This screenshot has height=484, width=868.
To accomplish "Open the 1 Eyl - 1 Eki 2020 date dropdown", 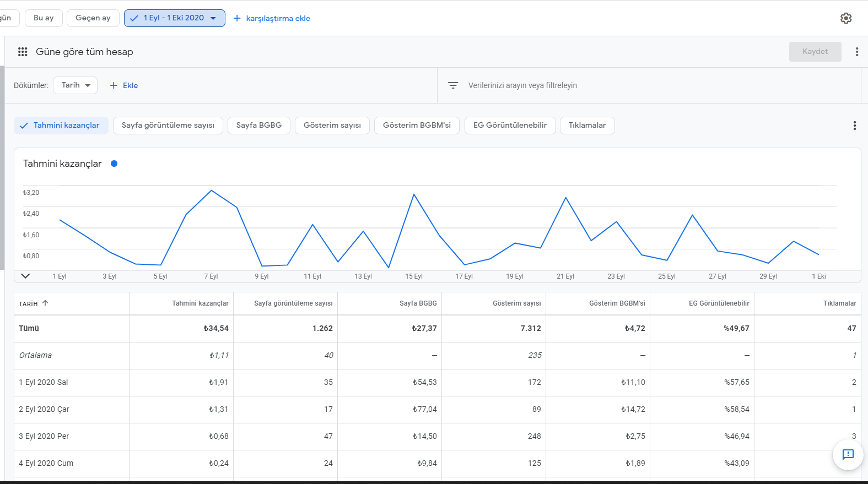I will point(175,18).
